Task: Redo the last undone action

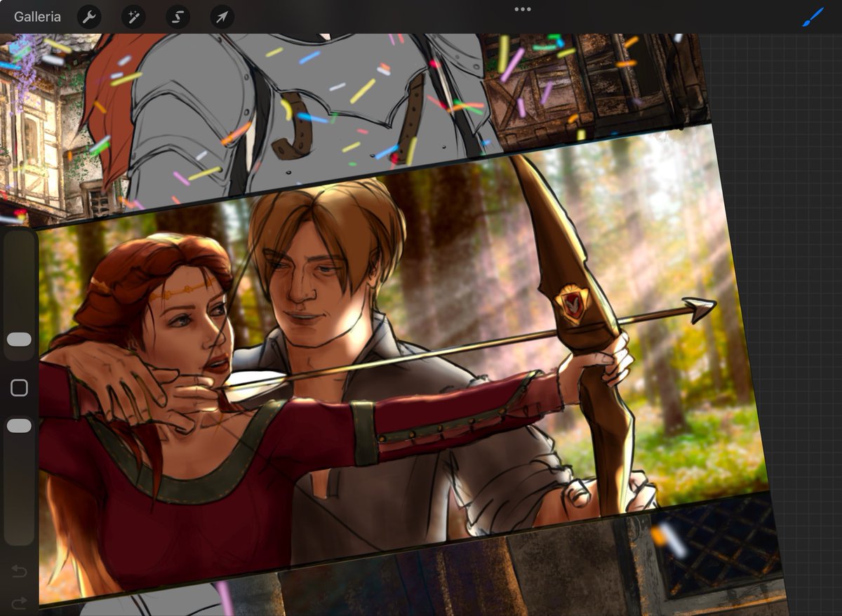Action: click(19, 602)
